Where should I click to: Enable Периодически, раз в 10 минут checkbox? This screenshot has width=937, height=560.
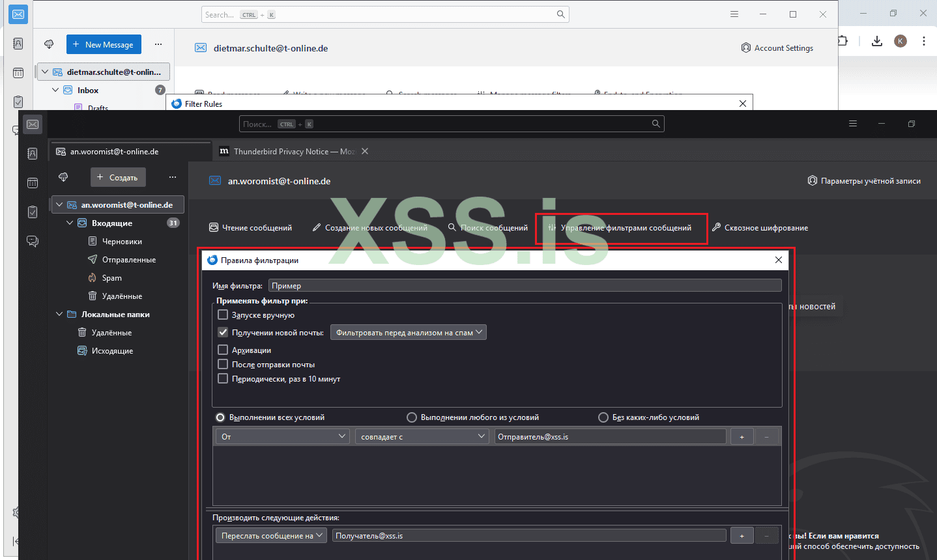click(x=223, y=378)
